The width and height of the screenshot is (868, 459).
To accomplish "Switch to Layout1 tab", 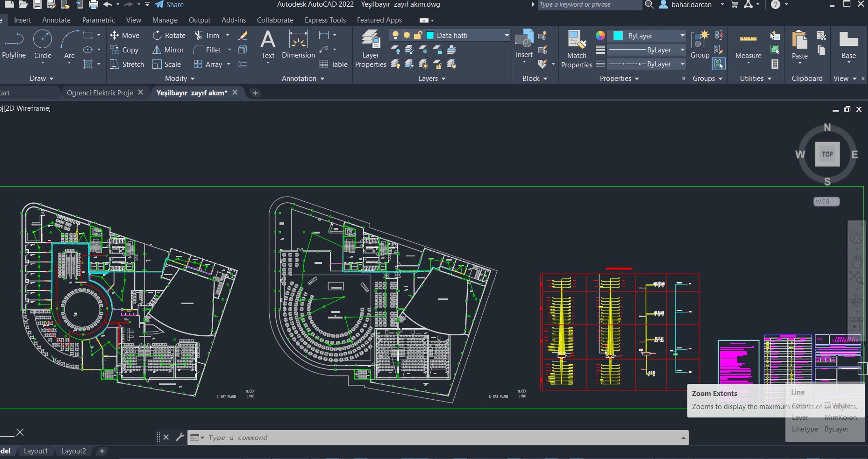I will pos(36,451).
